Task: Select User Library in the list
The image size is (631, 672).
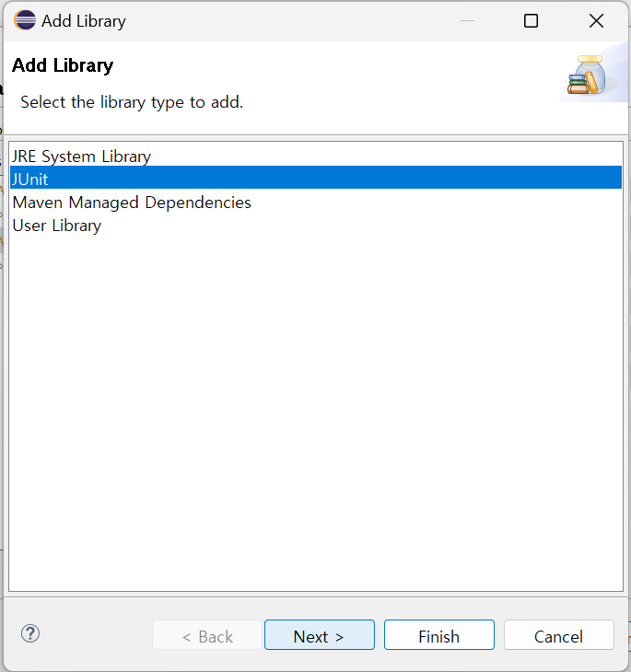Action: [316, 226]
